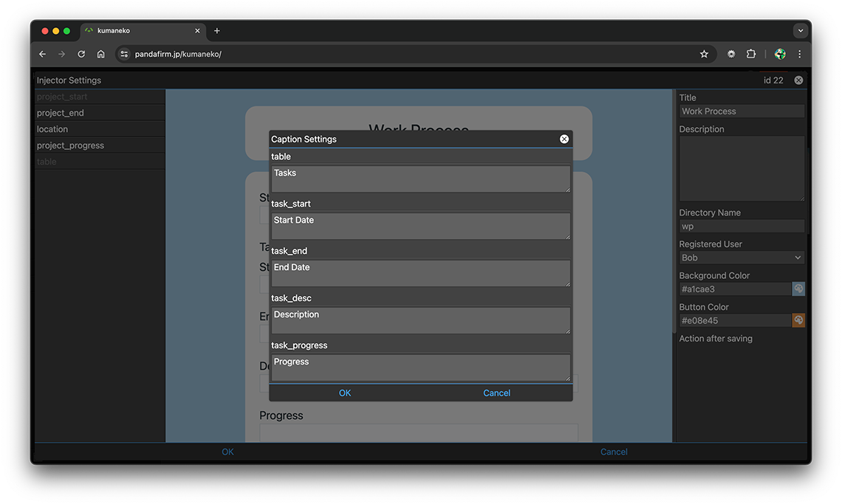Go to the browser home page

click(x=101, y=54)
